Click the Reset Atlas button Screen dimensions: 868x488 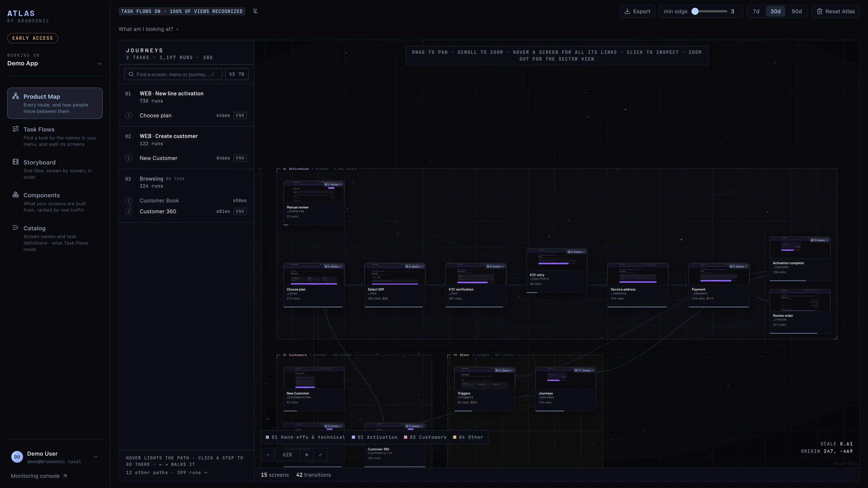coord(836,12)
